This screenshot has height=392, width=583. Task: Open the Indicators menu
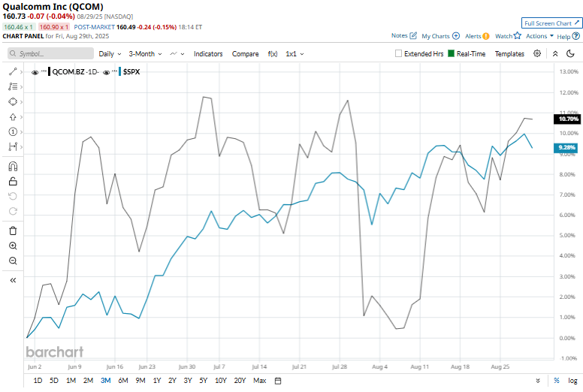tap(208, 54)
